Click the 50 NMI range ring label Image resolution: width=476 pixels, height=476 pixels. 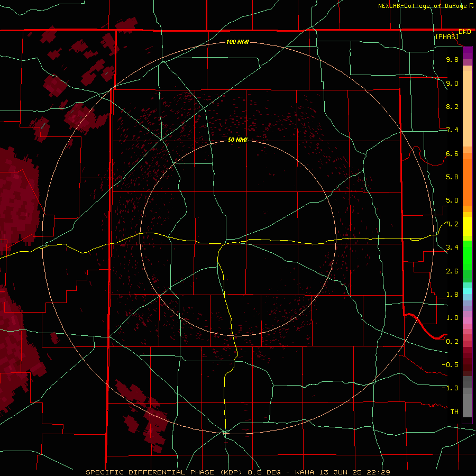coord(237,140)
